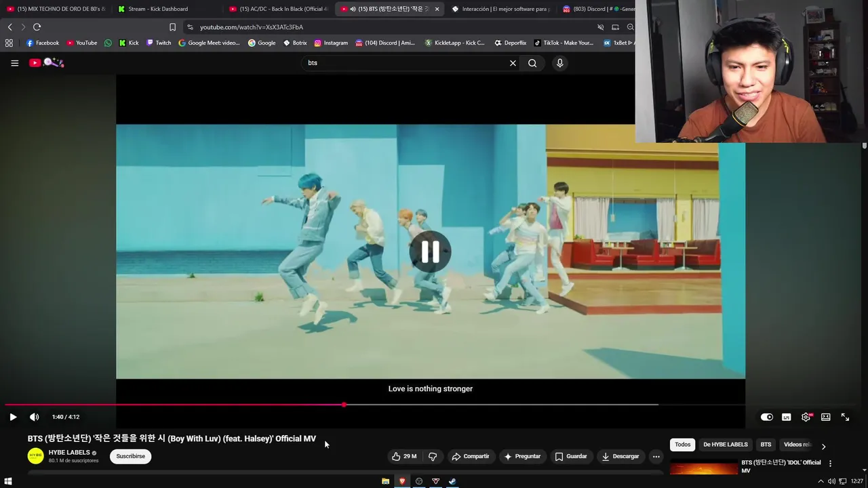
Task: Open the three-dot more actions menu
Action: tap(656, 456)
